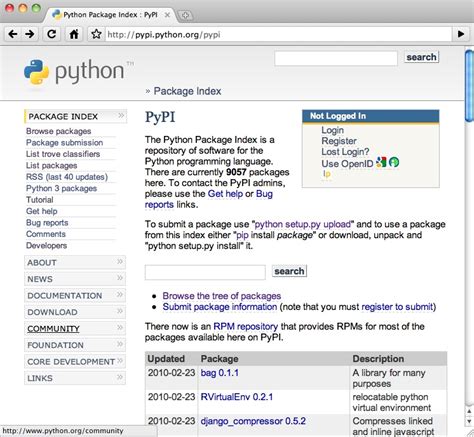Click the Go arrow in address bar
The image size is (474, 437).
pyautogui.click(x=461, y=34)
